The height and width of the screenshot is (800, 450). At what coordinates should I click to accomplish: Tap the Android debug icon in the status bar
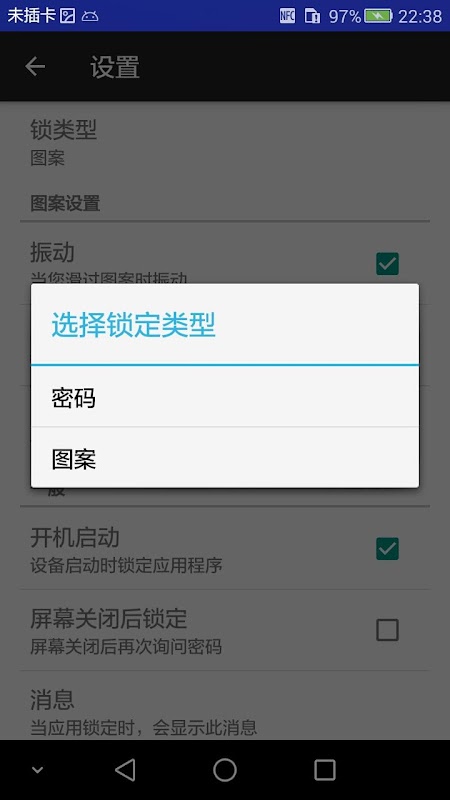(90, 16)
